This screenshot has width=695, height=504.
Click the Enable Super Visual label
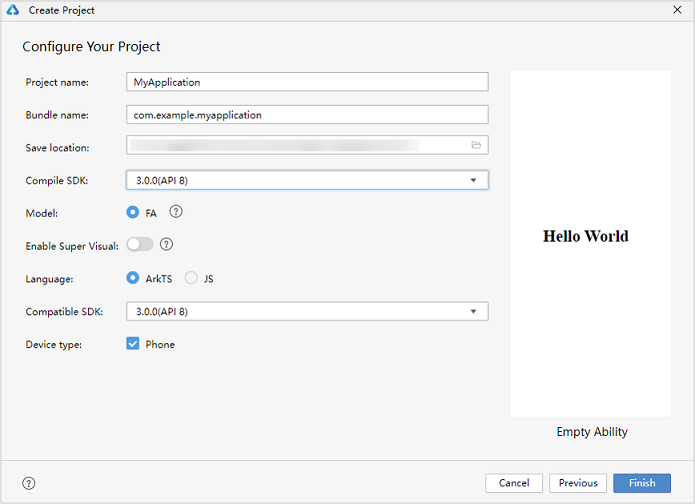click(72, 246)
